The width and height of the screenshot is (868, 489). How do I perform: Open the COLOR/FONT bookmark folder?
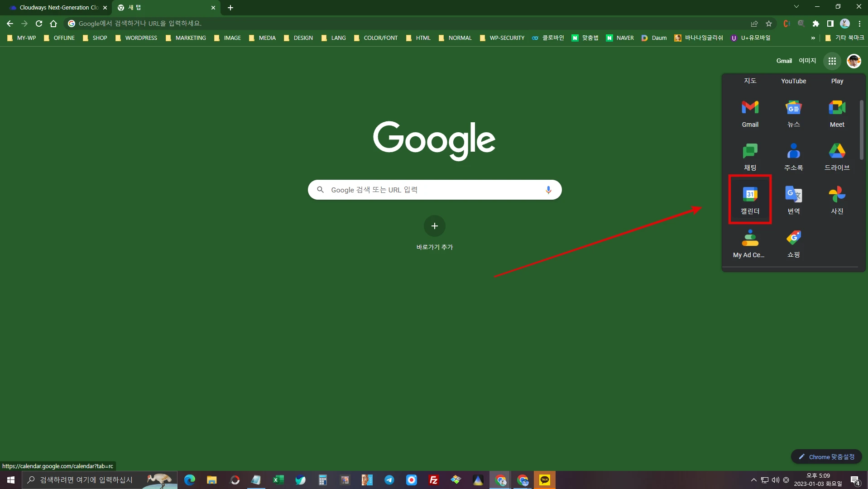pos(375,38)
